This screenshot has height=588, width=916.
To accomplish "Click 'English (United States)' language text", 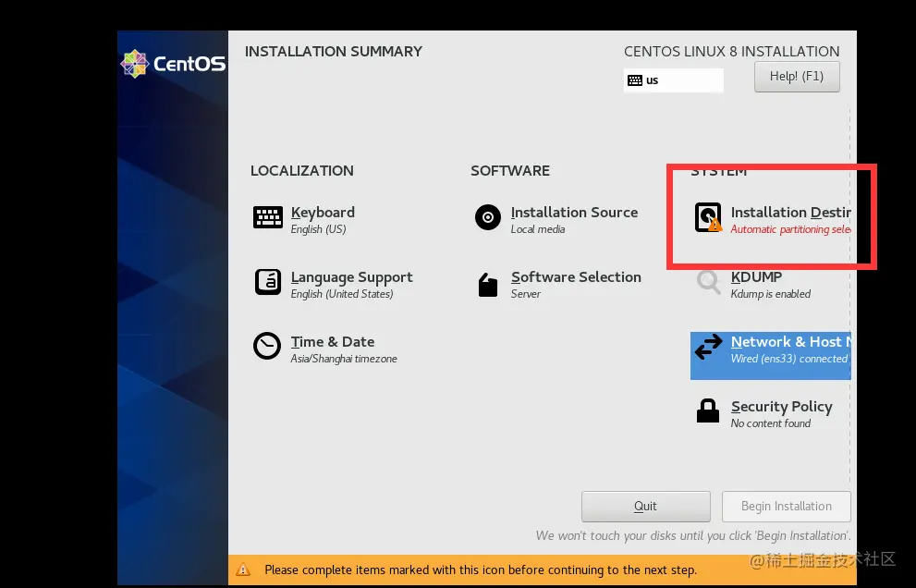I will [342, 294].
